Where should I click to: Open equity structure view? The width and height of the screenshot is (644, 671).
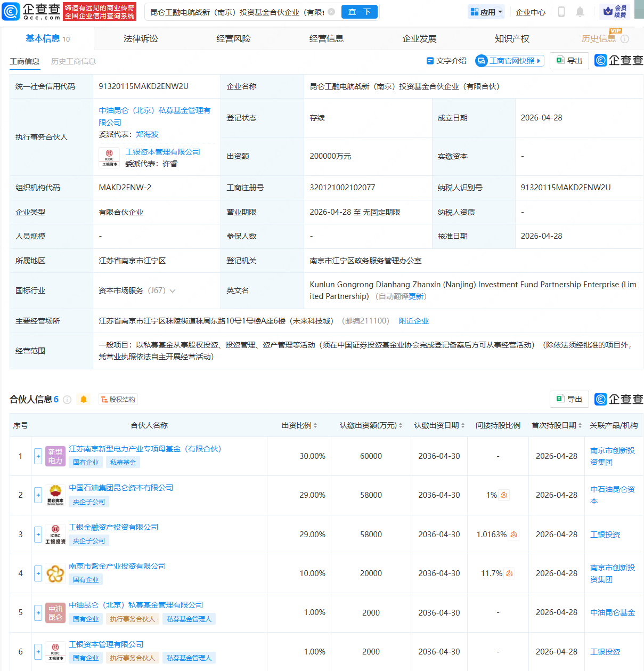(118, 399)
